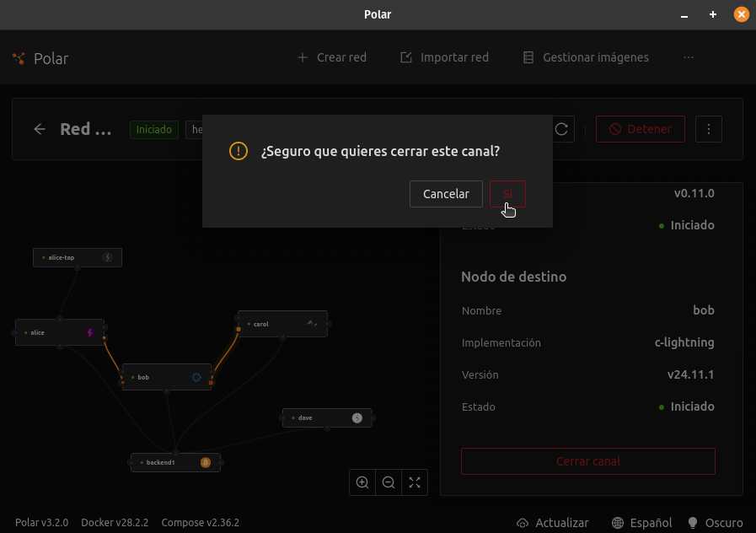Click the restart network refresh icon

click(x=561, y=129)
